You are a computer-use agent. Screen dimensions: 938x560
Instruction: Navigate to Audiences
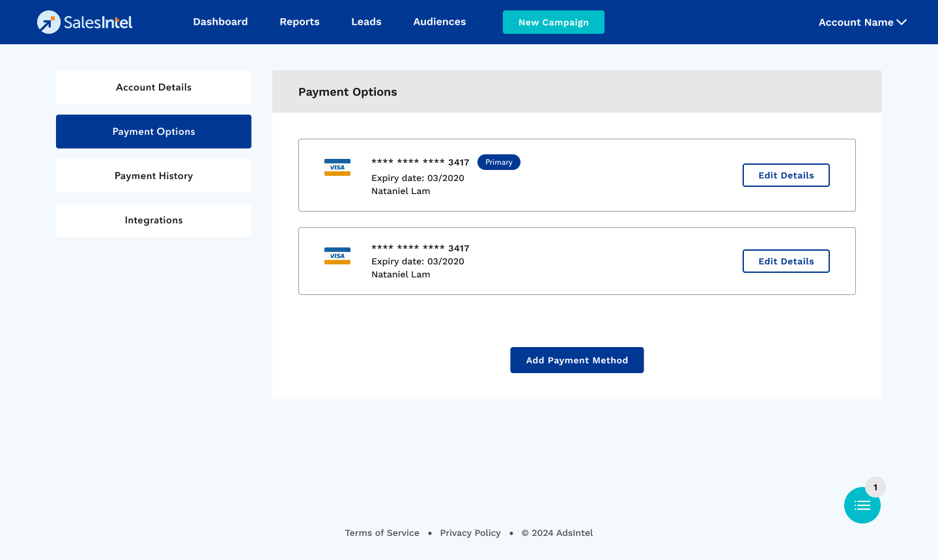(x=440, y=22)
